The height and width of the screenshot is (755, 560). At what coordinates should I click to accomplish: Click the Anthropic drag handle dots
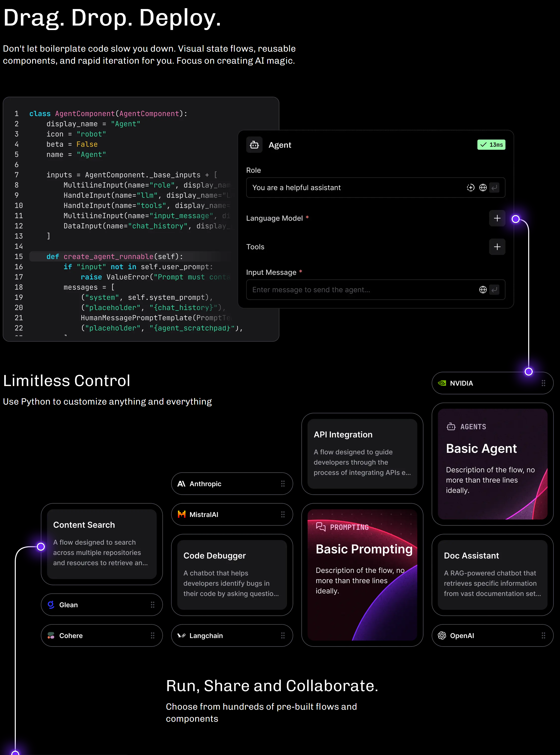[x=283, y=484]
